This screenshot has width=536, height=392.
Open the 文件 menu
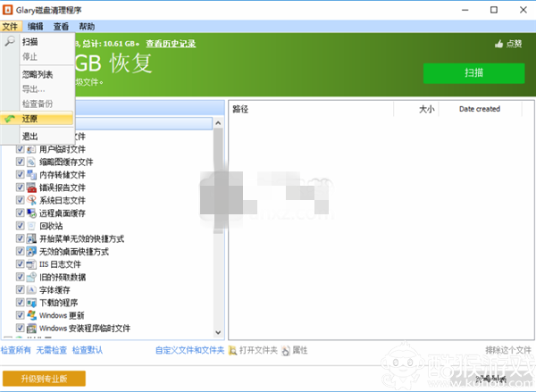[x=10, y=26]
